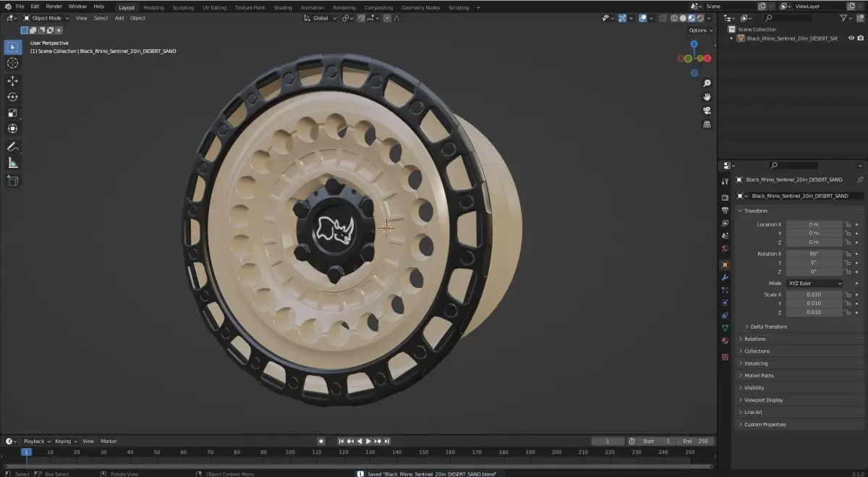
Task: Switch perspective/orthographic grid icon
Action: [707, 124]
